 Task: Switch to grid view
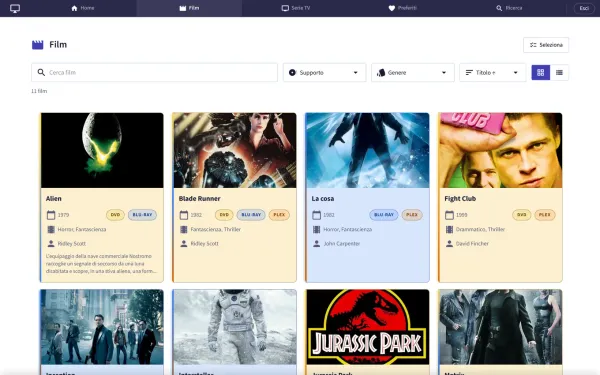tap(541, 72)
